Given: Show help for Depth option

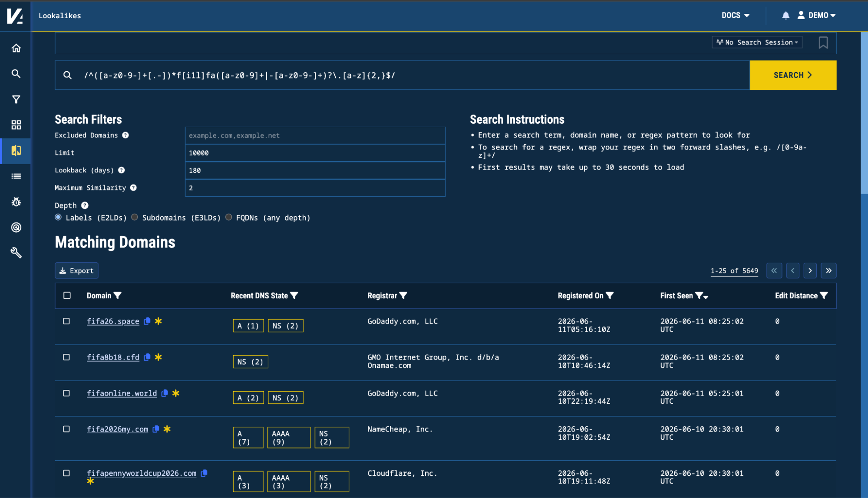Looking at the screenshot, I should coord(85,205).
